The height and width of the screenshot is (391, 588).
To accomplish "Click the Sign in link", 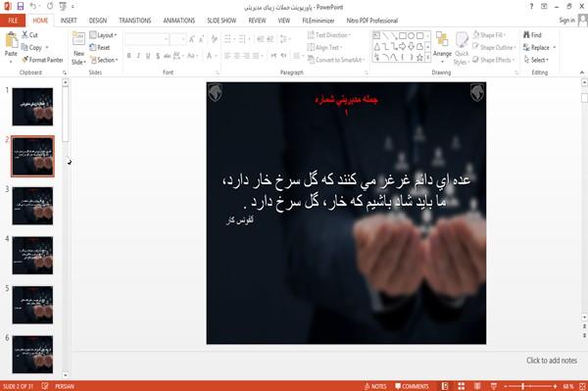I will click(x=566, y=21).
